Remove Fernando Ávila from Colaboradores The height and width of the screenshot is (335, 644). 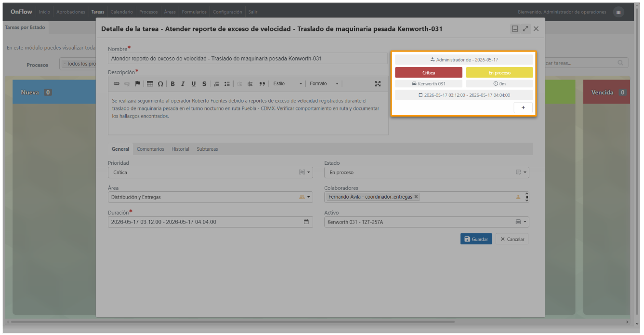[416, 197]
